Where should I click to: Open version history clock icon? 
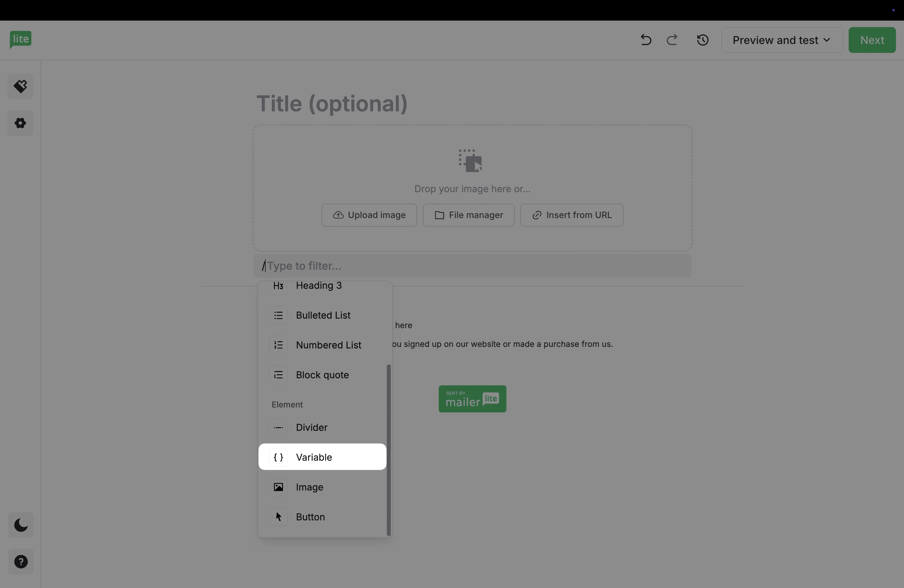coord(702,40)
